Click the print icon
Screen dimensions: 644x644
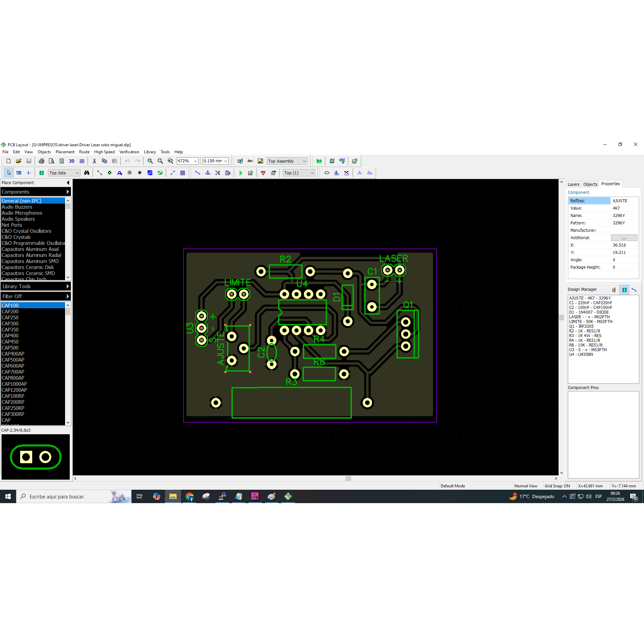click(42, 161)
